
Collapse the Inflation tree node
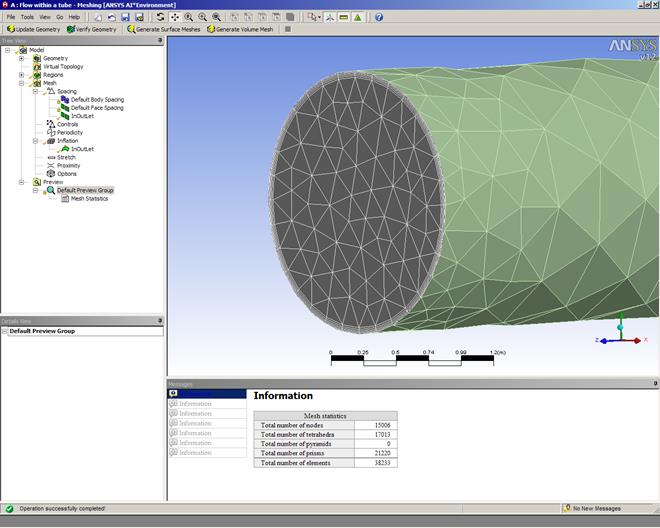(x=35, y=141)
